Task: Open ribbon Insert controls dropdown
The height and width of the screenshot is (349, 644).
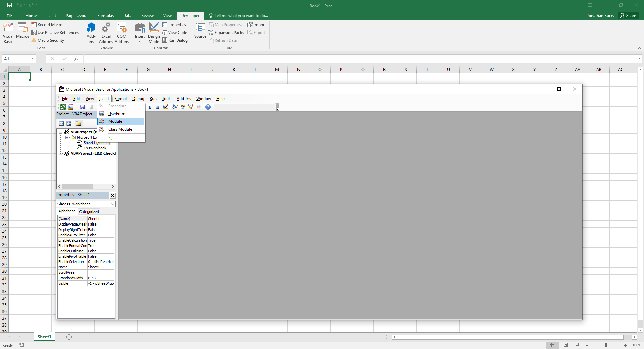Action: (x=140, y=33)
